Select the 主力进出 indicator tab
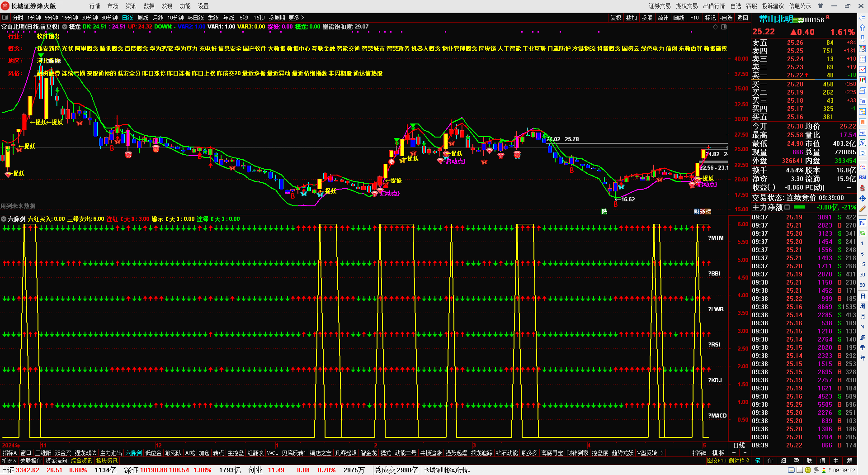Viewport: 868px width, 475px height. click(111, 453)
